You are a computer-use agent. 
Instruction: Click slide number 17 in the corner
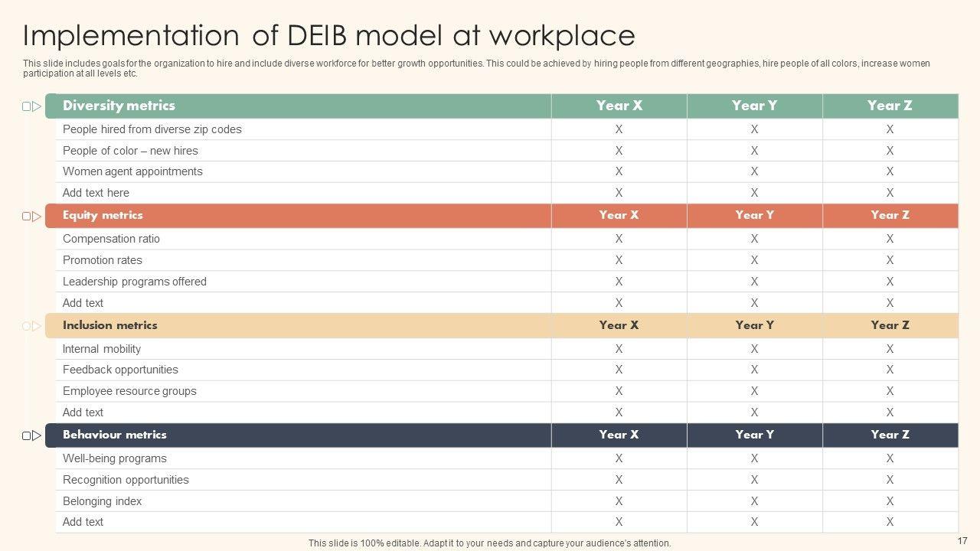click(x=962, y=540)
